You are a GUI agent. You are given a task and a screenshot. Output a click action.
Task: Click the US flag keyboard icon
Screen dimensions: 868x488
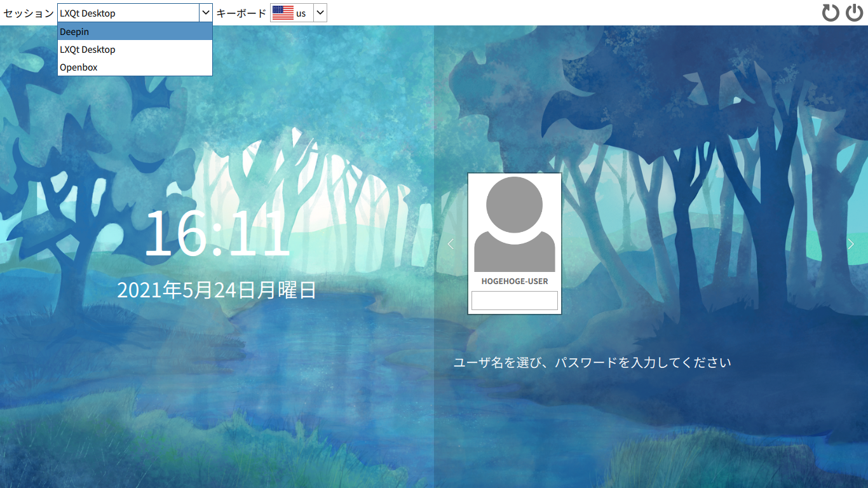(x=283, y=13)
